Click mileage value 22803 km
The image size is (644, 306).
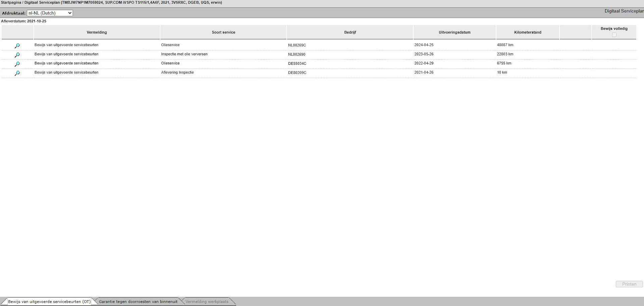505,54
